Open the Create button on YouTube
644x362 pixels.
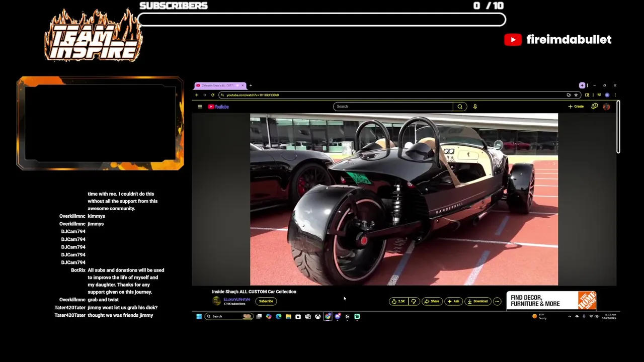tap(576, 107)
